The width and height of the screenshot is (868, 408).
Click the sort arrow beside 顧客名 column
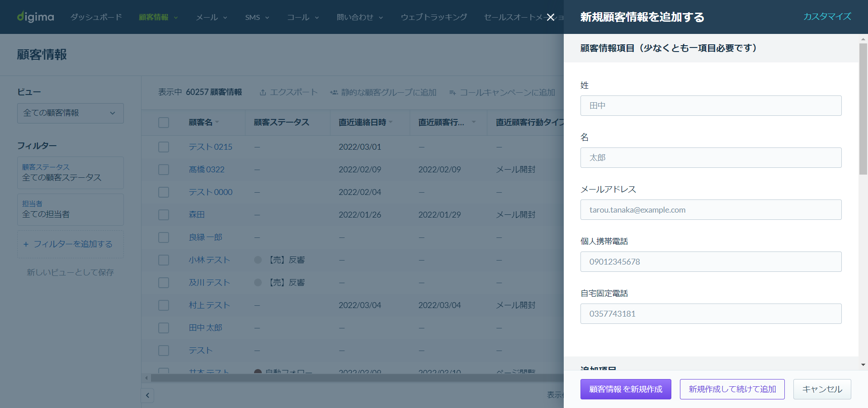coord(217,122)
